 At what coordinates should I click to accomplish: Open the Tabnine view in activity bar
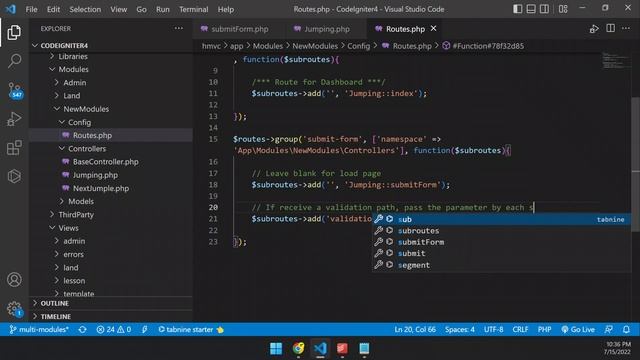14,176
